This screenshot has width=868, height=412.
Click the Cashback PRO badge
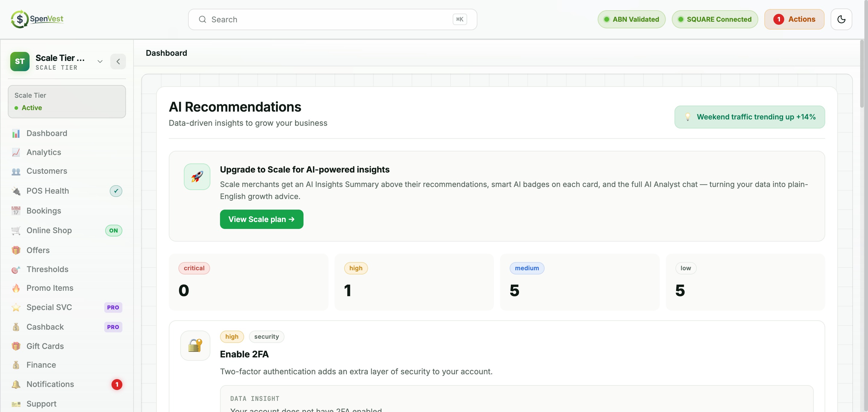[113, 327]
